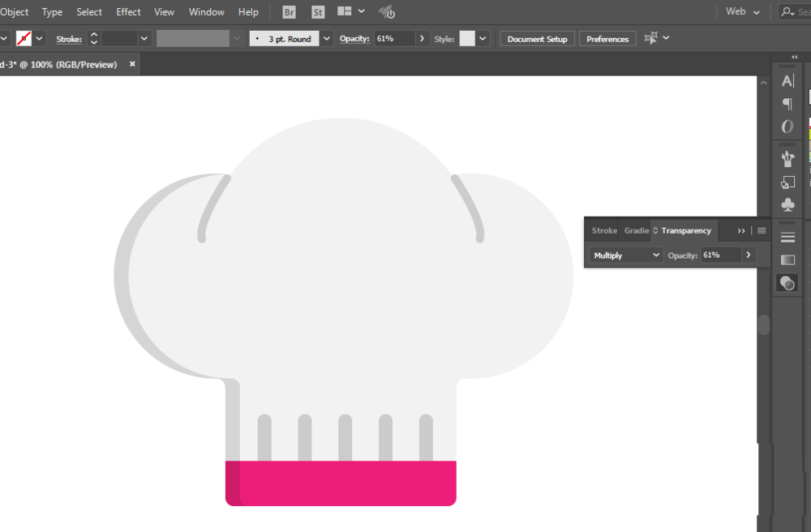
Task: Close the document tab
Action: point(132,64)
